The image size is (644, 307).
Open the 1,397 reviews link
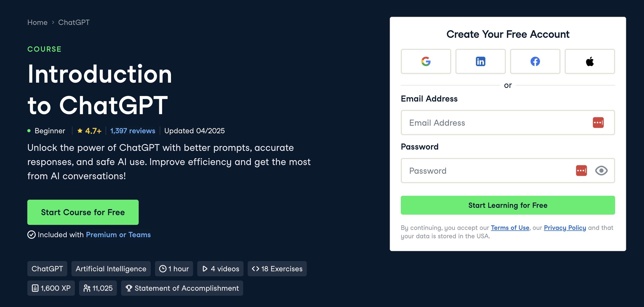133,131
